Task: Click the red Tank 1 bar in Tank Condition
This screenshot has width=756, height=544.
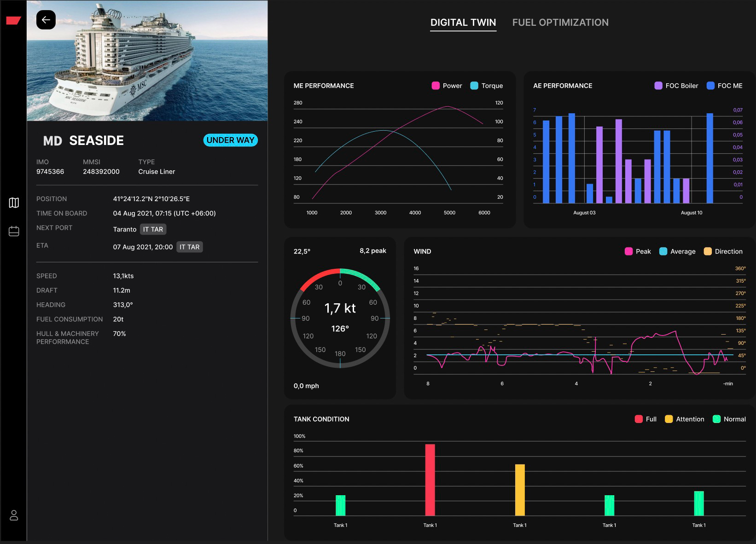Action: pos(430,479)
